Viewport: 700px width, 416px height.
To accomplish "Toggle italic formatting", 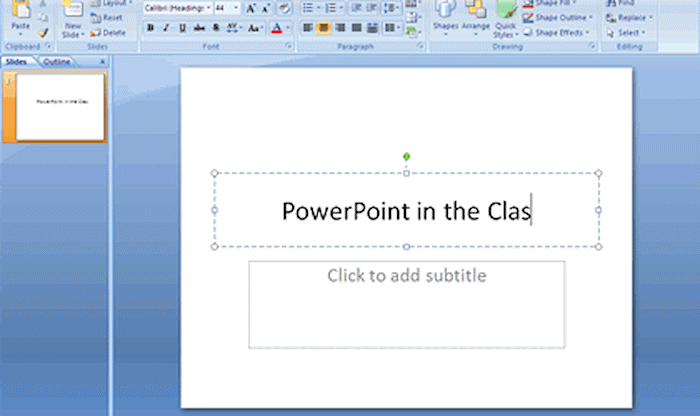I will pos(166,28).
